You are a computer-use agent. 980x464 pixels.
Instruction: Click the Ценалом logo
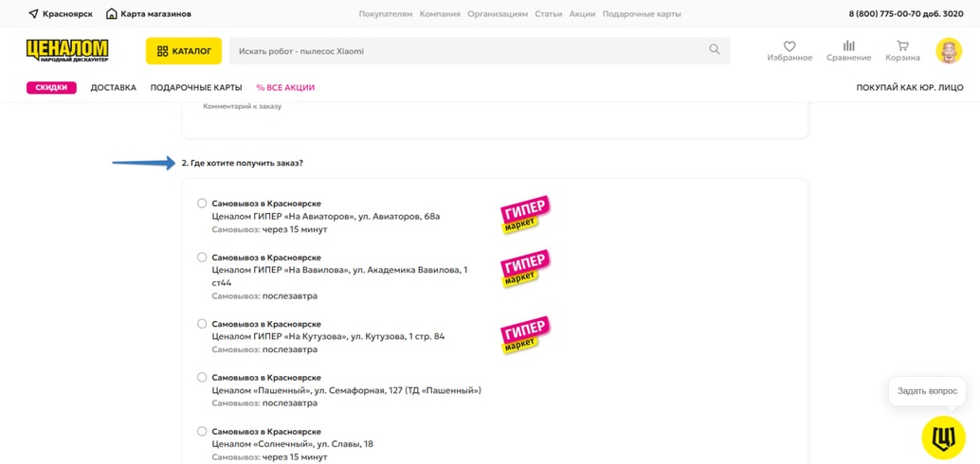(67, 50)
